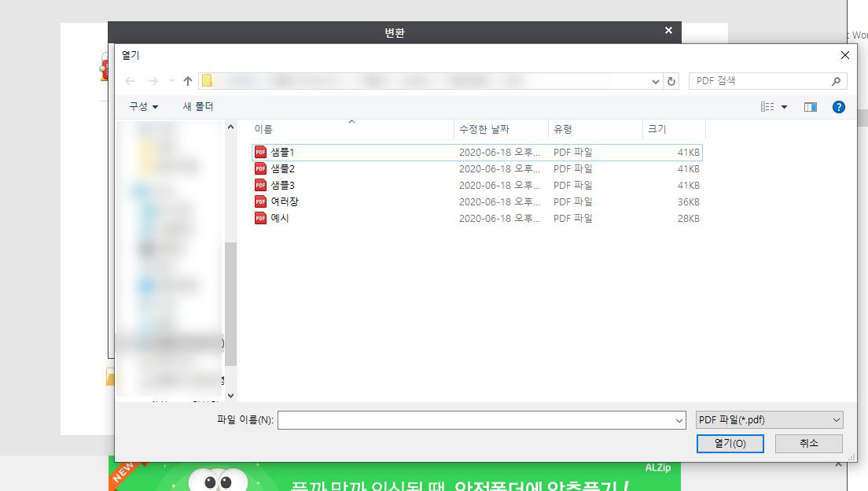The height and width of the screenshot is (491, 868).
Task: Toggle the preview pane
Action: pos(811,107)
